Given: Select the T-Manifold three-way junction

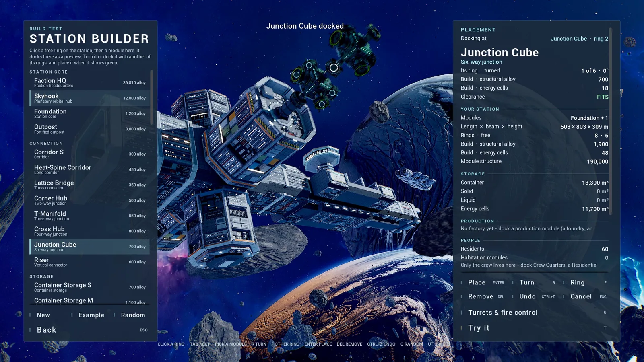Looking at the screenshot, I should 89,216.
